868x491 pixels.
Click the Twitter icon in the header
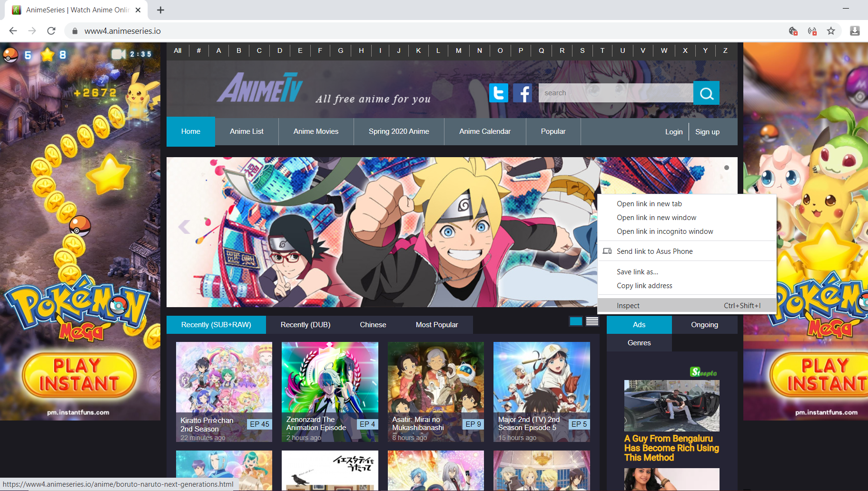click(498, 93)
